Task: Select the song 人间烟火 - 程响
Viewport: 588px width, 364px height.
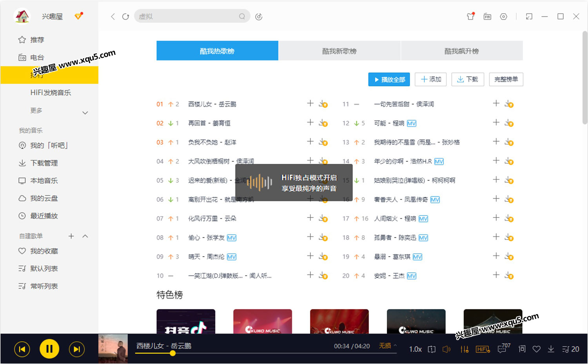Action: tap(395, 218)
